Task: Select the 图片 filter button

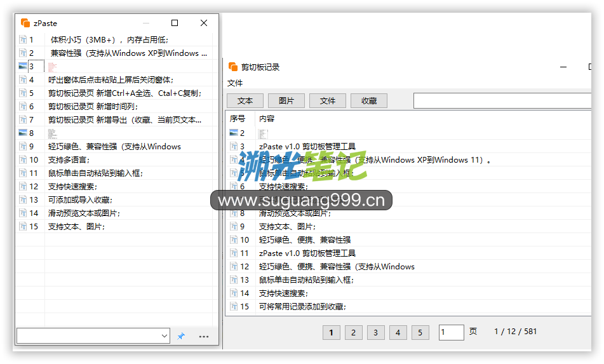Action: [x=286, y=101]
